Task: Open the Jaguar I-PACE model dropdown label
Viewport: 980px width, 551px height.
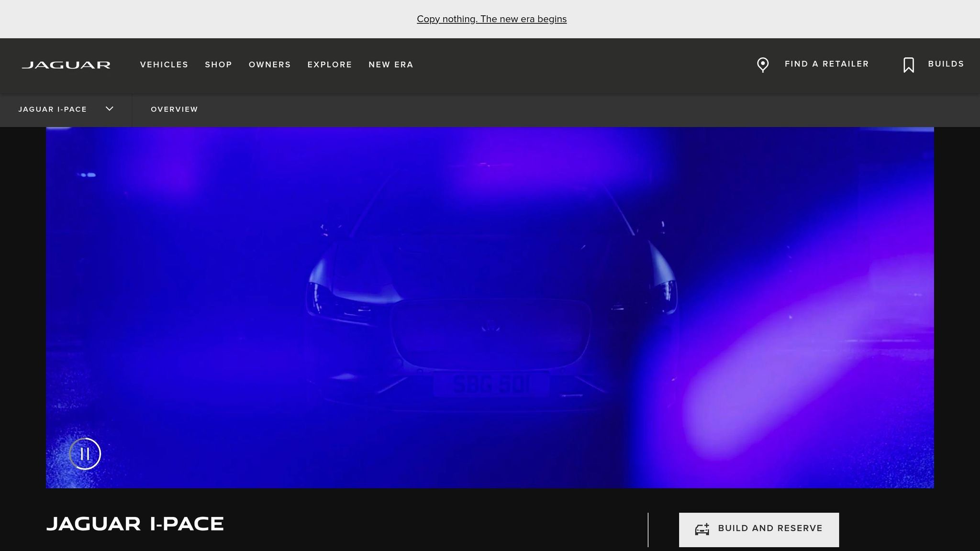Action: pyautogui.click(x=53, y=109)
